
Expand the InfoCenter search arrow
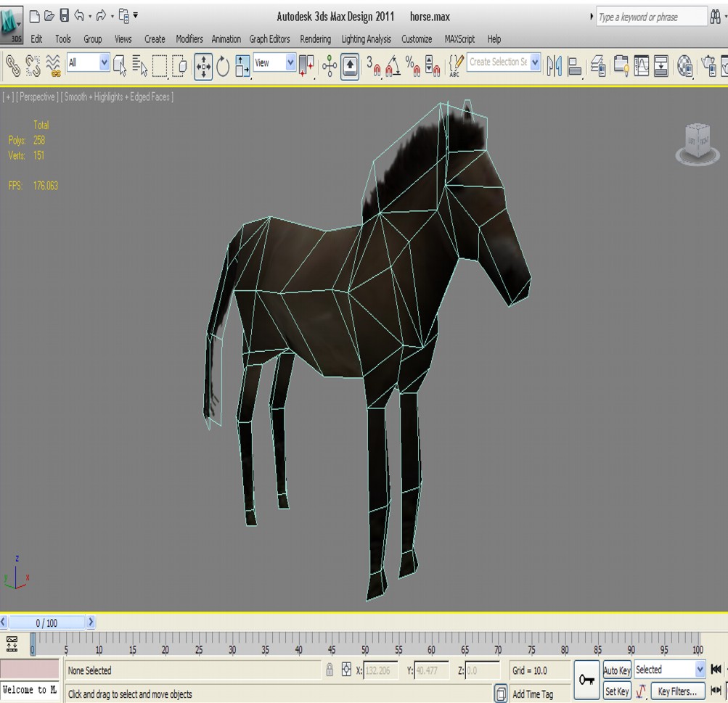coord(591,17)
